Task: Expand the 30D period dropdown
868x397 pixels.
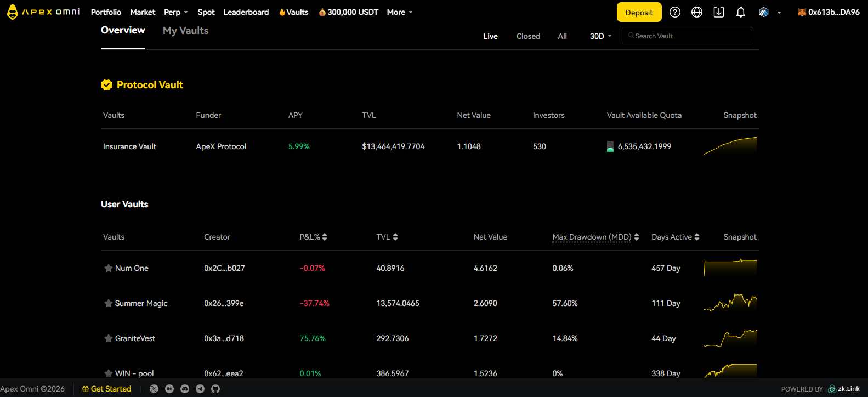Action: 600,36
